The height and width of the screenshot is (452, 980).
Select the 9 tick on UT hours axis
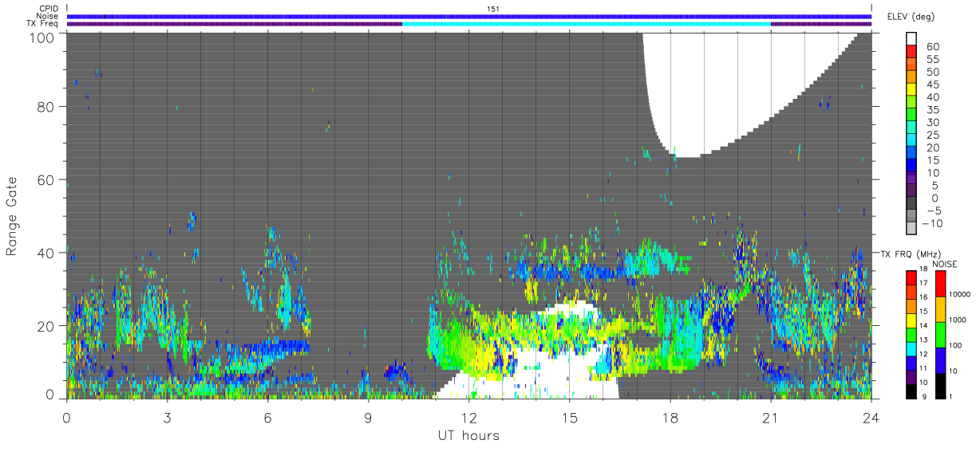(368, 417)
